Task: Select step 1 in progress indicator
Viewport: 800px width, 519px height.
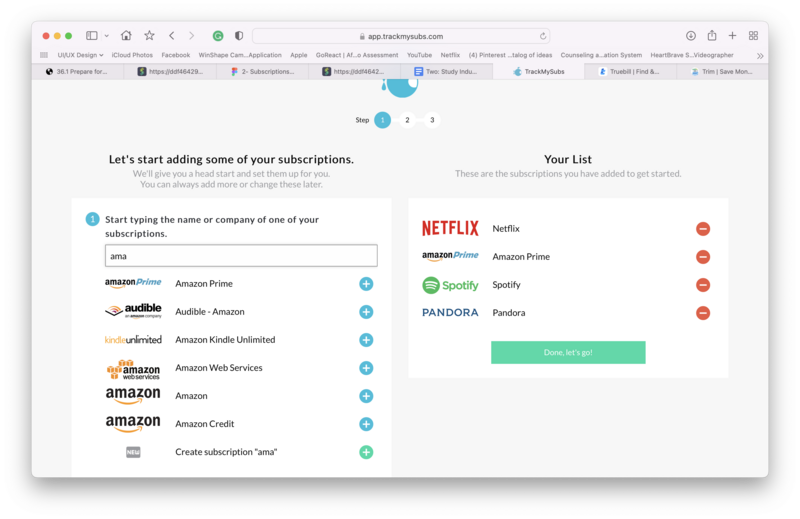Action: [382, 120]
